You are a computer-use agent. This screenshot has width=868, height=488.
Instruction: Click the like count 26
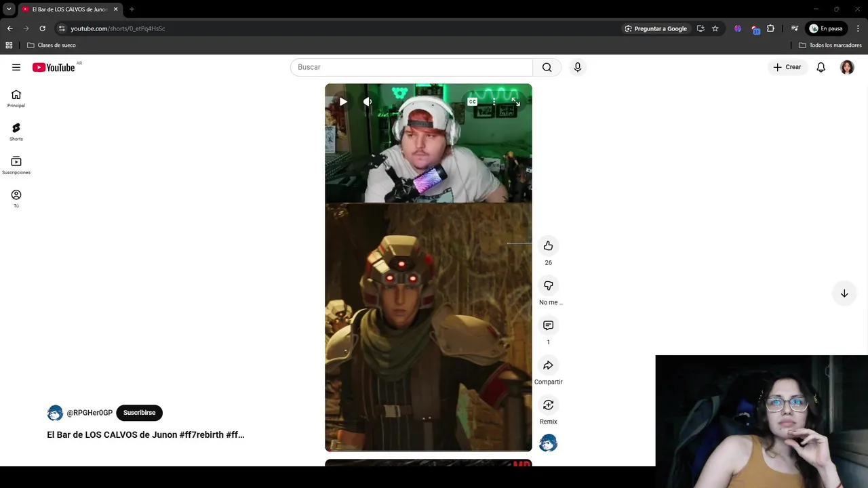(x=548, y=263)
